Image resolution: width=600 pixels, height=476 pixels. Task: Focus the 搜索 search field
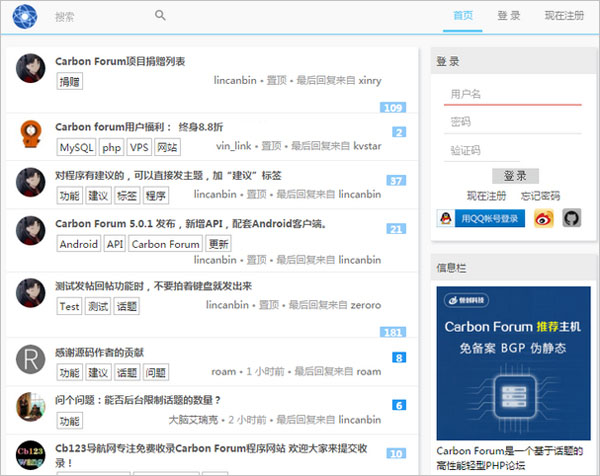[100, 16]
